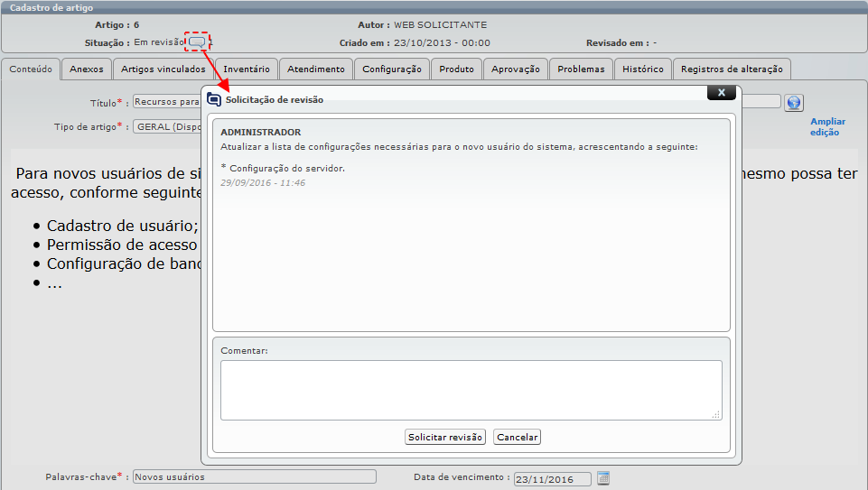The image size is (868, 490).
Task: Click the Data de vencimento date field
Action: (552, 479)
